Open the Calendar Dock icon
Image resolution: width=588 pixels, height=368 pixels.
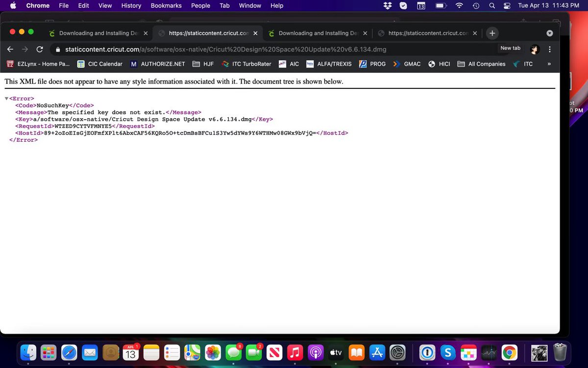pyautogui.click(x=131, y=352)
